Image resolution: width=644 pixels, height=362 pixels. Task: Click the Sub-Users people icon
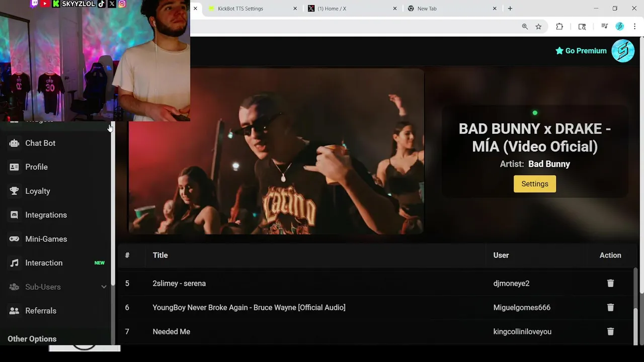point(14,287)
